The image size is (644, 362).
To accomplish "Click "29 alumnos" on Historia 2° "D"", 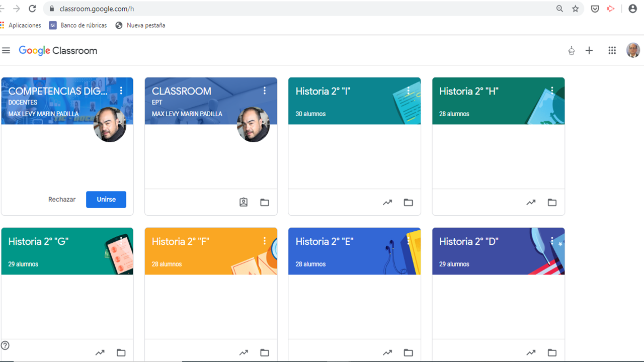I will tap(454, 264).
